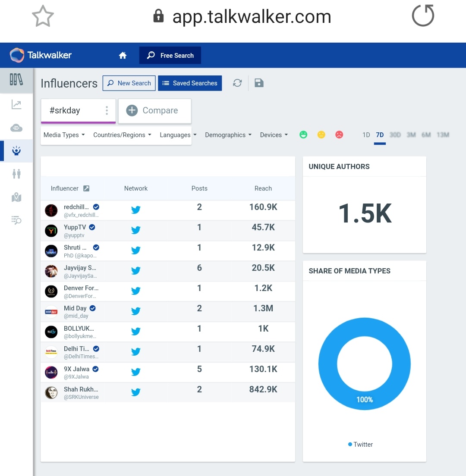
Task: Click the Denver For... avatar thumbnail
Action: [51, 291]
